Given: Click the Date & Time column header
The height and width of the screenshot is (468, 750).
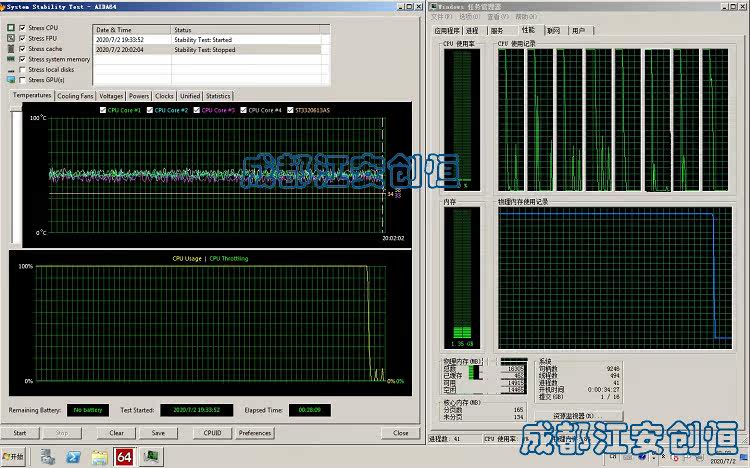Looking at the screenshot, I should [x=132, y=30].
